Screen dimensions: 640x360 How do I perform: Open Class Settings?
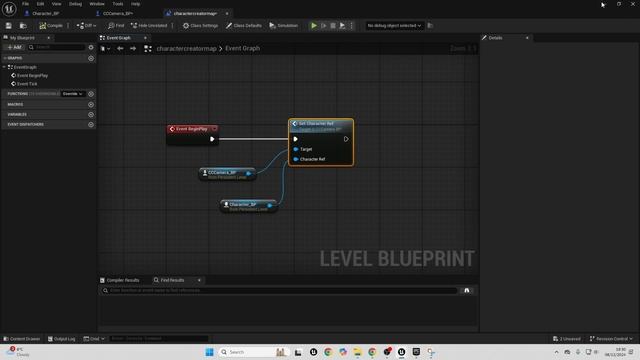(x=200, y=26)
